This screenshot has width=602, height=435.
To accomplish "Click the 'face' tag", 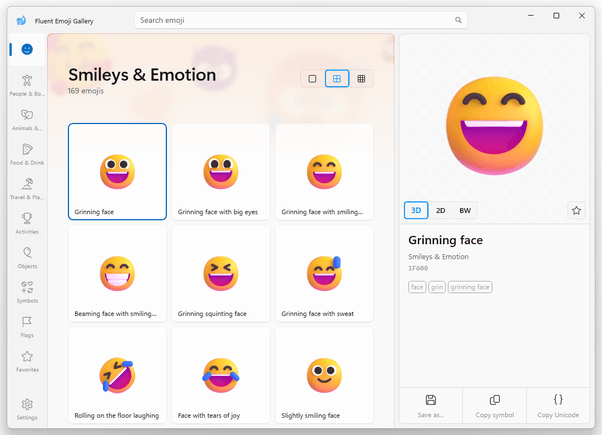I will 417,287.
